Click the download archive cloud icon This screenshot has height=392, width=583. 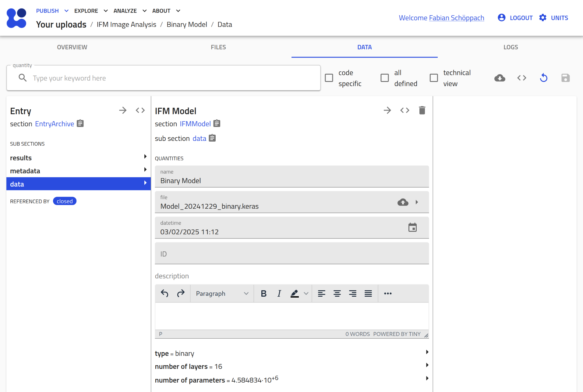pos(500,78)
